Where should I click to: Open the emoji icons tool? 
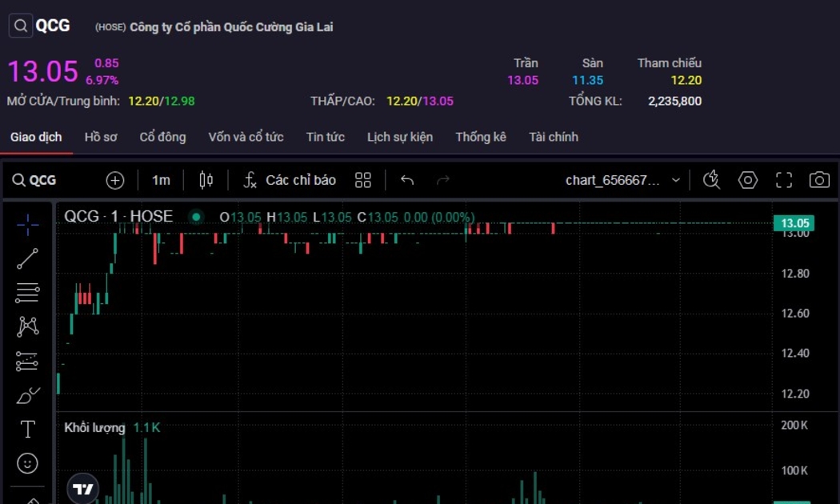(x=27, y=464)
